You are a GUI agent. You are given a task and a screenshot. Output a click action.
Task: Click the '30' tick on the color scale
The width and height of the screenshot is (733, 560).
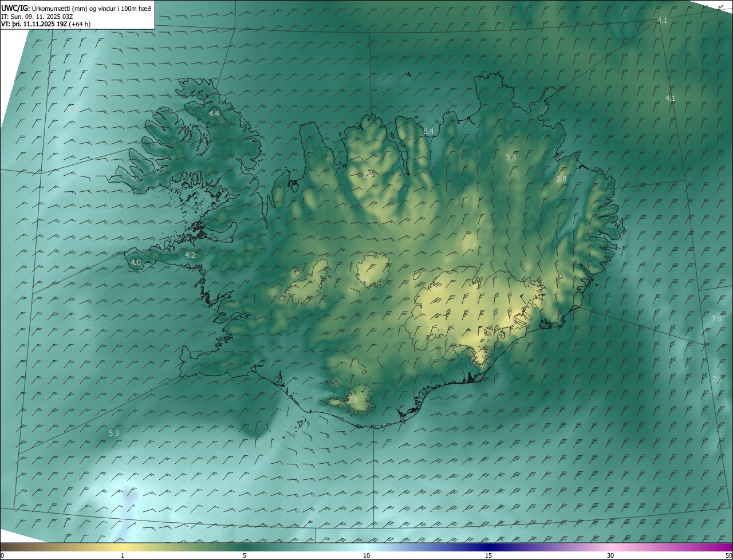[610, 555]
